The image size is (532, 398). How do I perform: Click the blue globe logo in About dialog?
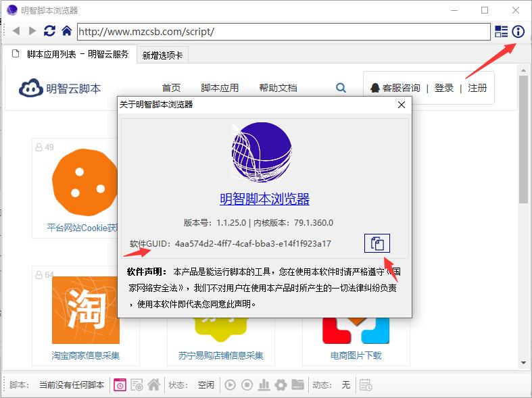coord(262,151)
